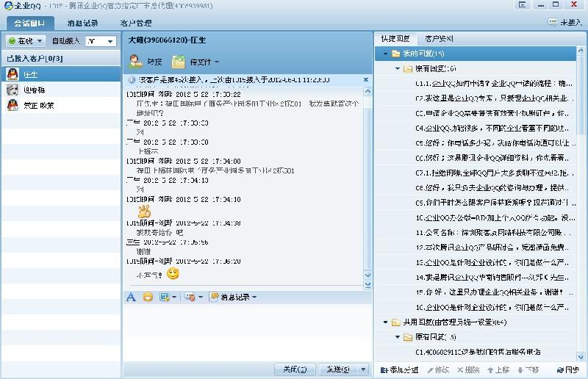
Task: Click inside the message input box
Action: [248, 332]
